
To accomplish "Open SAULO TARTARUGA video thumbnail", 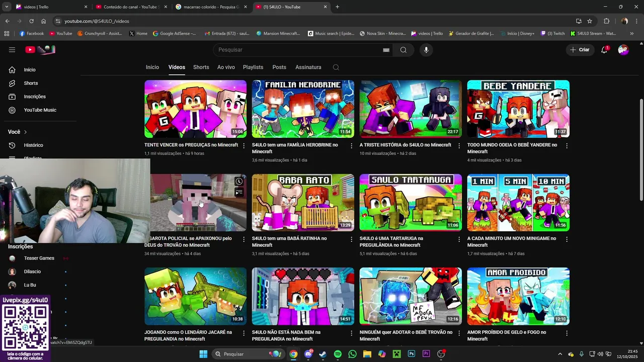I will pos(411,203).
